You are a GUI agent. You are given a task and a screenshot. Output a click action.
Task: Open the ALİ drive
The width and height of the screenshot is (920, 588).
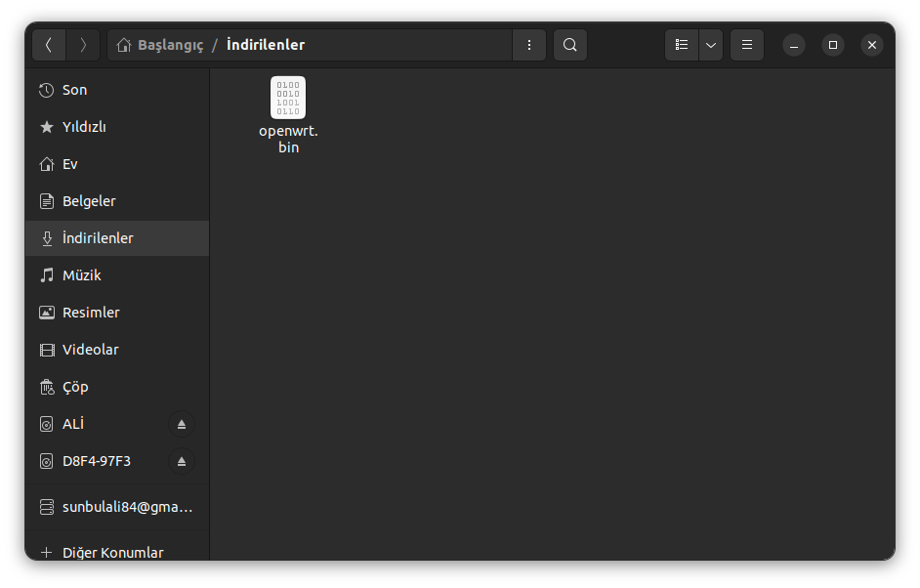pos(97,424)
